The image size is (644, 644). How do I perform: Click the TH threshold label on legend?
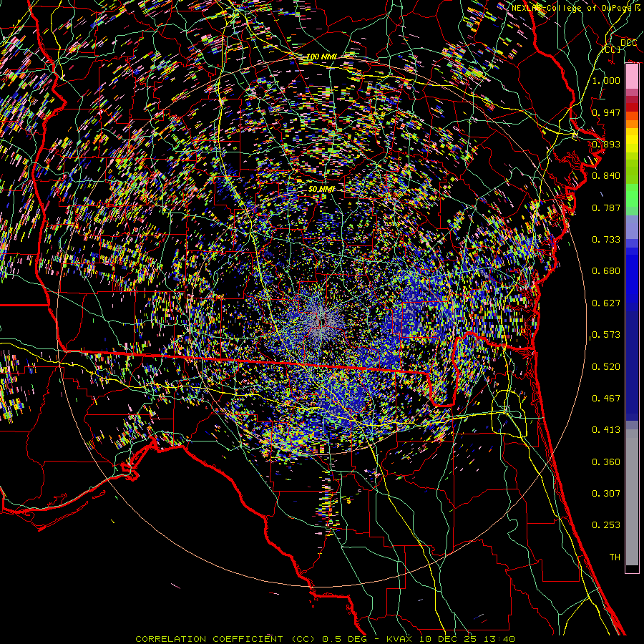pyautogui.click(x=615, y=557)
